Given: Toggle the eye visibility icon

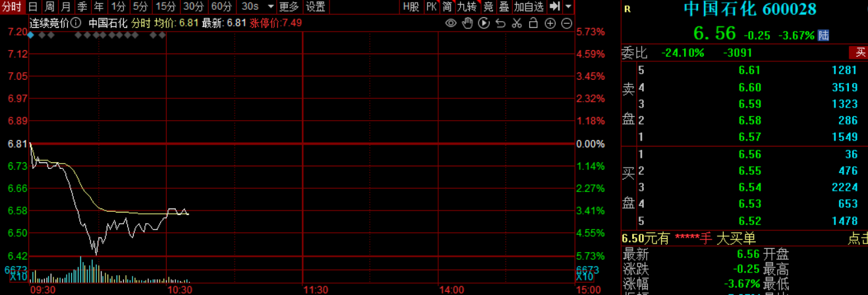Looking at the screenshot, I should [451, 24].
